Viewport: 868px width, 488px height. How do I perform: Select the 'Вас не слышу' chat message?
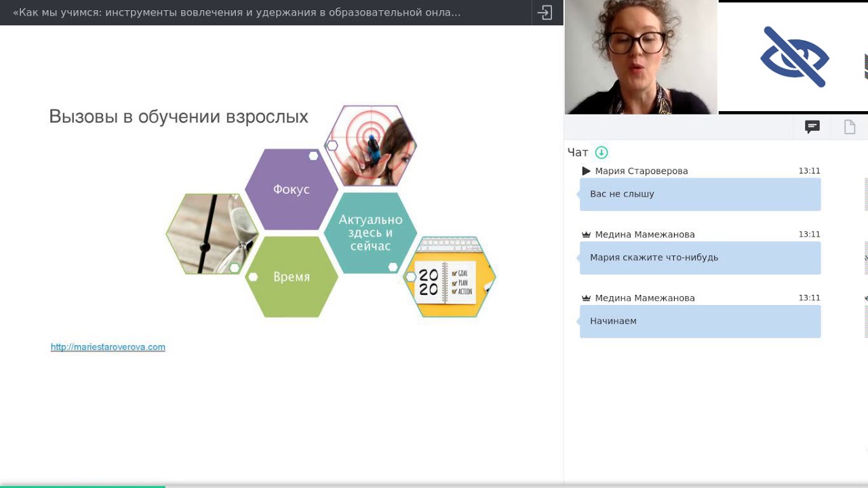(700, 195)
